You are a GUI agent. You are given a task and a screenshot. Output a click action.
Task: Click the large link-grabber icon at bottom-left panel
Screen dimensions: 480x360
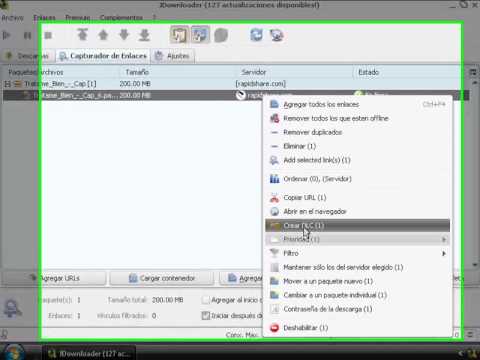click(x=12, y=308)
